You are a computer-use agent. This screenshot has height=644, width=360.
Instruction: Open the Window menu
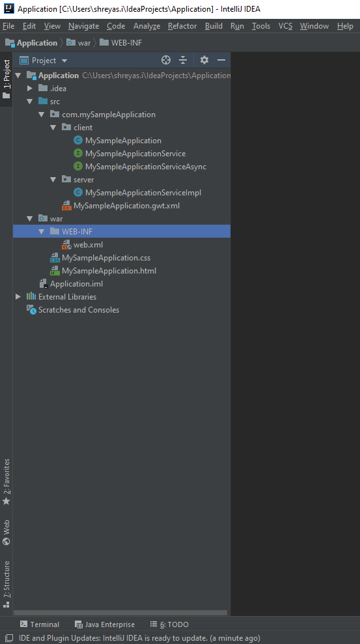pos(314,26)
